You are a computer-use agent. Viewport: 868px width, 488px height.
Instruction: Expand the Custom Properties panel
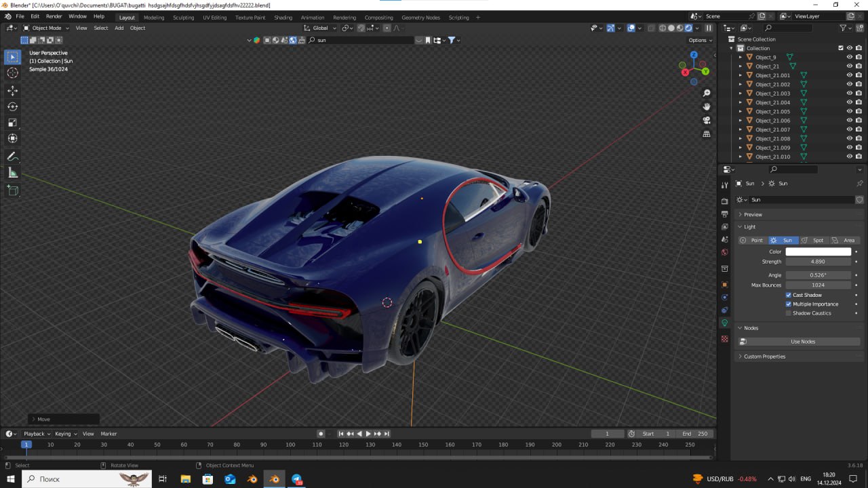pos(764,357)
